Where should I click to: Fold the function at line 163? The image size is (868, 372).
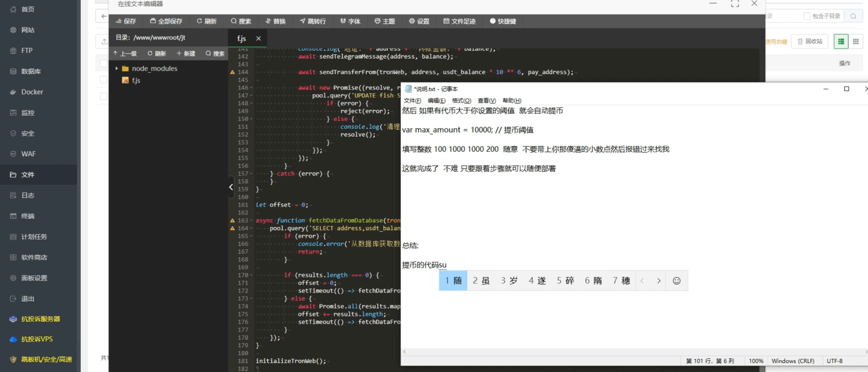pos(251,220)
